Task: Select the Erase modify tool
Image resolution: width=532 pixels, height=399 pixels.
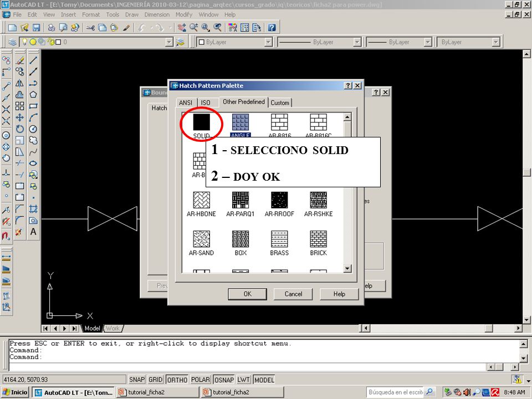Action: (x=20, y=60)
